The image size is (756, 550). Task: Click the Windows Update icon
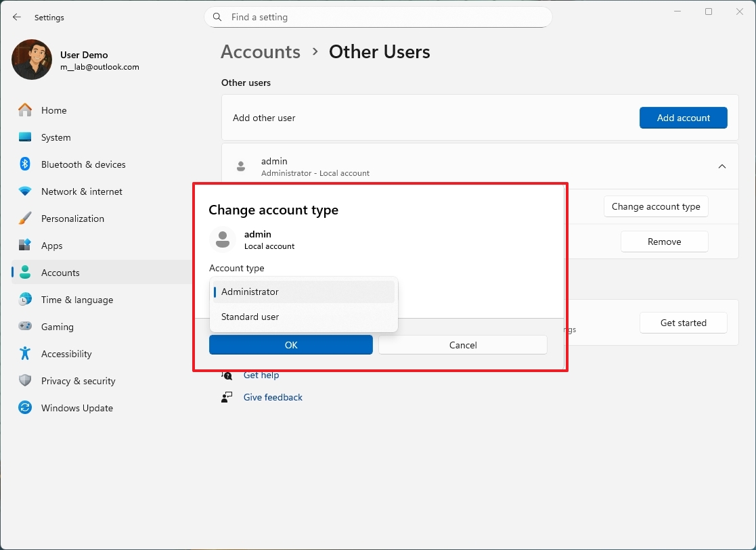pyautogui.click(x=24, y=408)
